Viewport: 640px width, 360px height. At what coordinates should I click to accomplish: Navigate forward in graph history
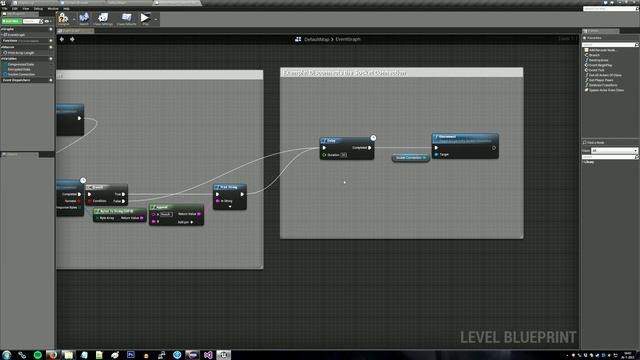tap(72, 39)
